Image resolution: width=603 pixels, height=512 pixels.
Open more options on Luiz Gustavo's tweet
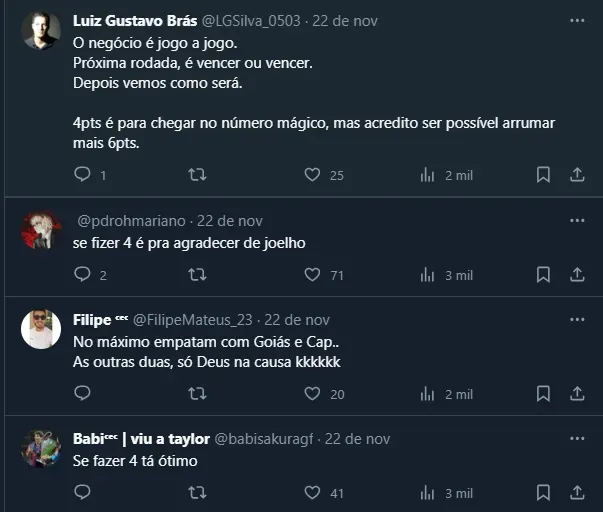[x=577, y=21]
